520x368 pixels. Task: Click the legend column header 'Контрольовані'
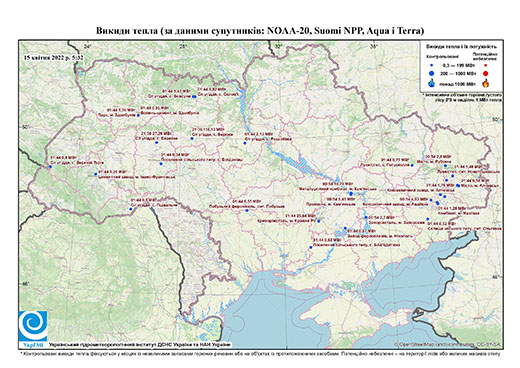(x=443, y=57)
